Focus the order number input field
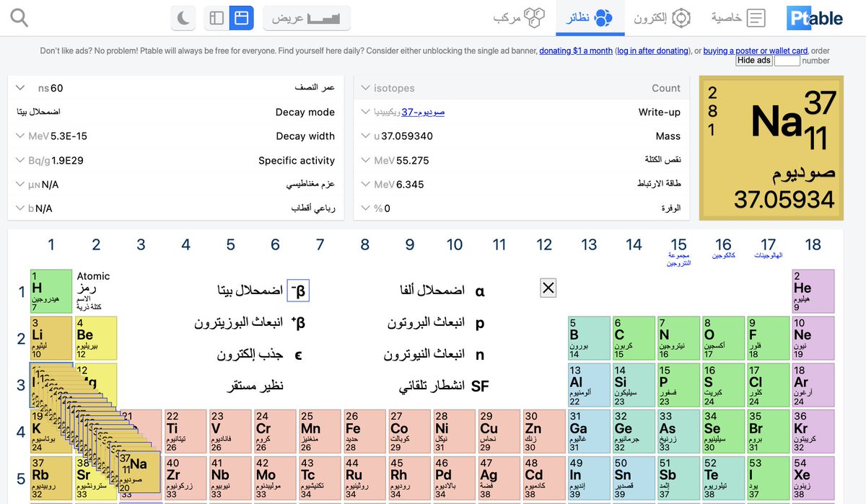 pos(787,61)
